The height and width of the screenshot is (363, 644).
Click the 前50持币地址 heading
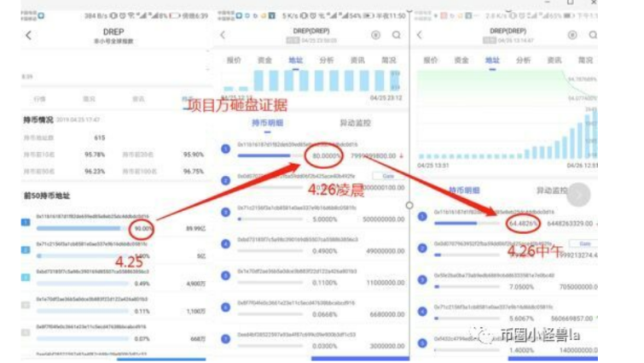click(47, 196)
